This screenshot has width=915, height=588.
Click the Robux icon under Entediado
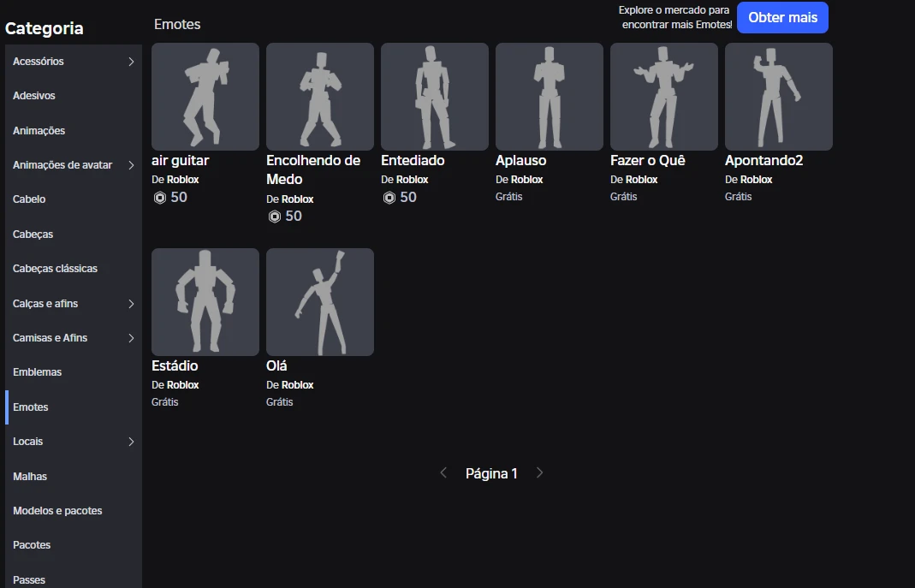[x=389, y=198]
